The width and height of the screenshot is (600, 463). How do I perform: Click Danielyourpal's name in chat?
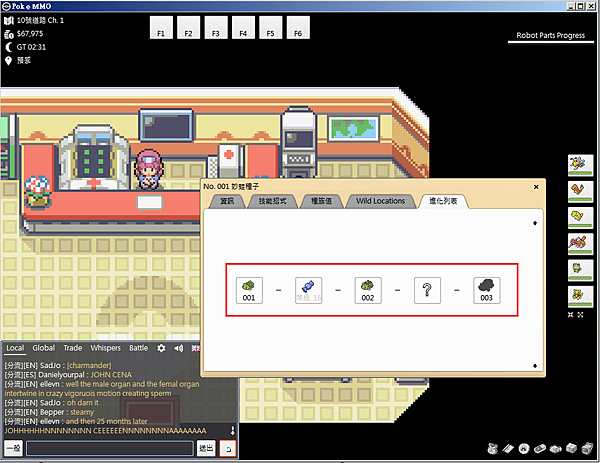[x=61, y=375]
